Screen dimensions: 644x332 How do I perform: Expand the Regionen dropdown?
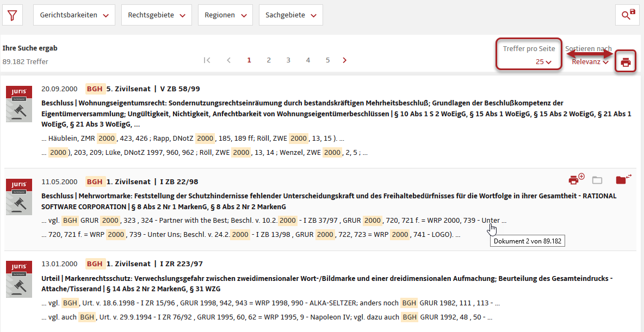225,15
